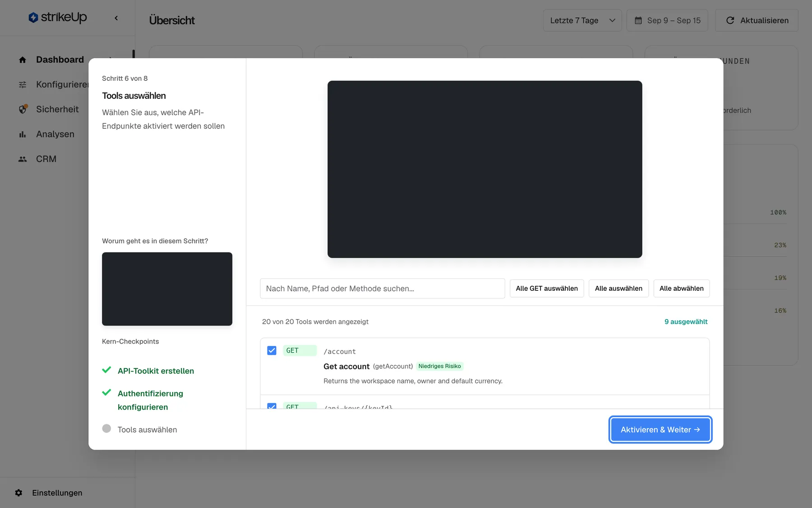The width and height of the screenshot is (812, 508).
Task: Click the strikeUp logo
Action: [57, 18]
